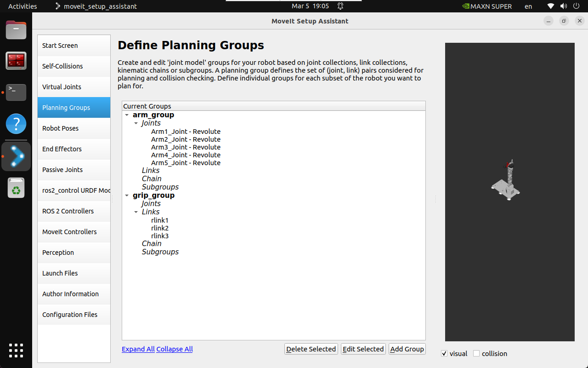Open the Activities overview
The image size is (588, 368).
point(23,6)
